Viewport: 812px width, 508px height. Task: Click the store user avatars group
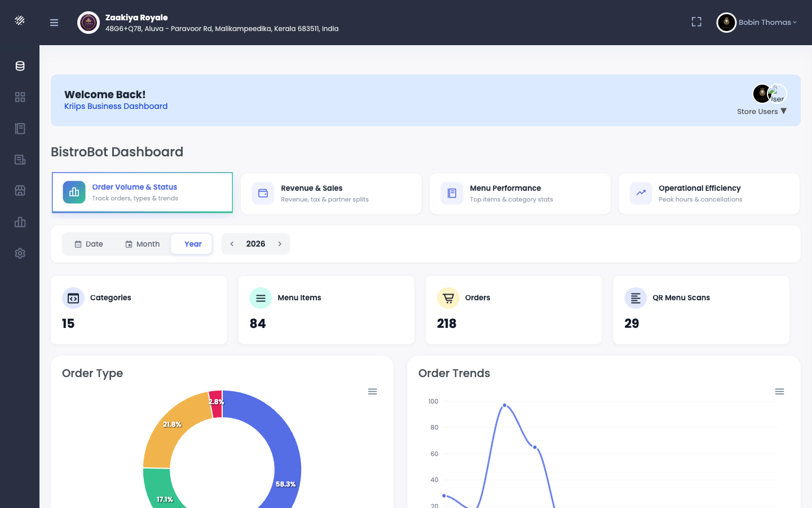tap(770, 94)
